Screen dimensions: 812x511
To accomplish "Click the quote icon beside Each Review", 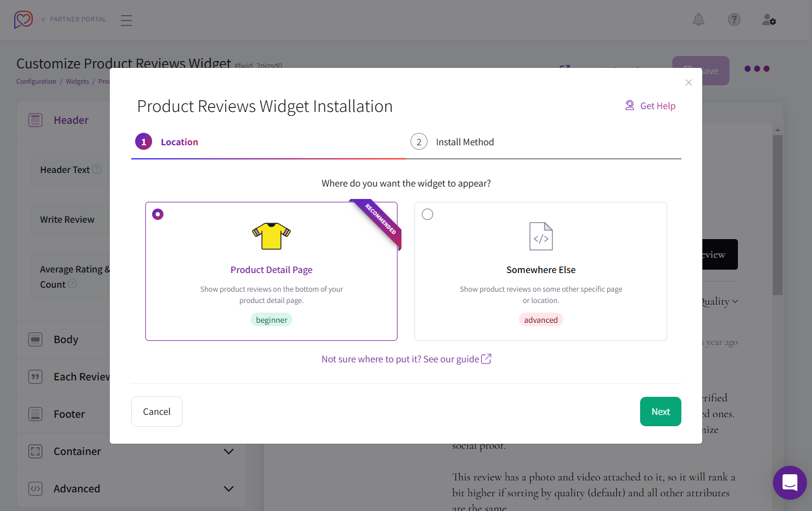I will (x=35, y=376).
